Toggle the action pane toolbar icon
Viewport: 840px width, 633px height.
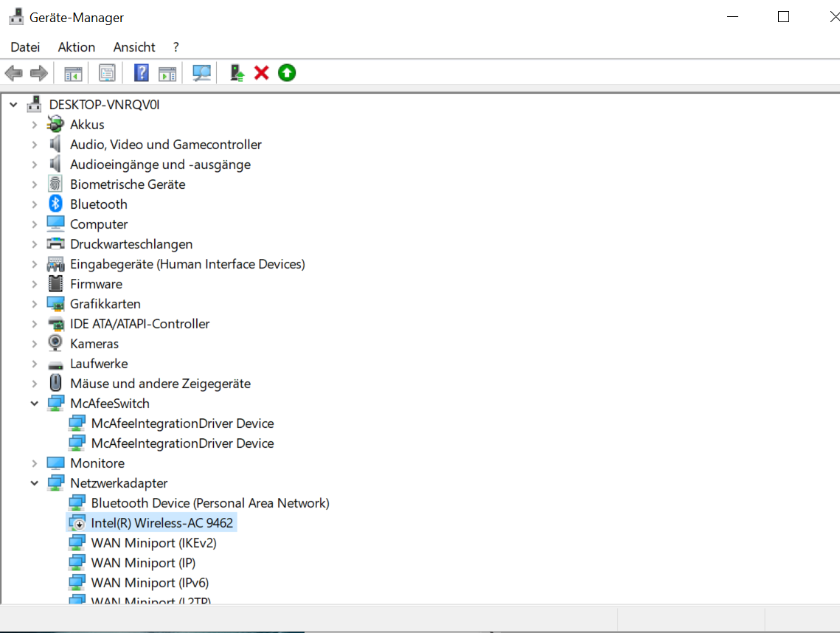(x=167, y=73)
